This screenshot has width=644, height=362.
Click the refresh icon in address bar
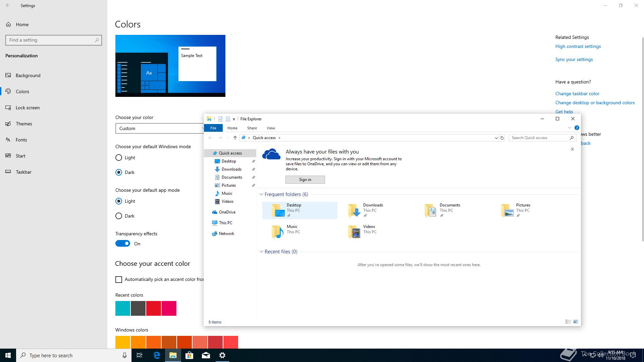coord(502,138)
